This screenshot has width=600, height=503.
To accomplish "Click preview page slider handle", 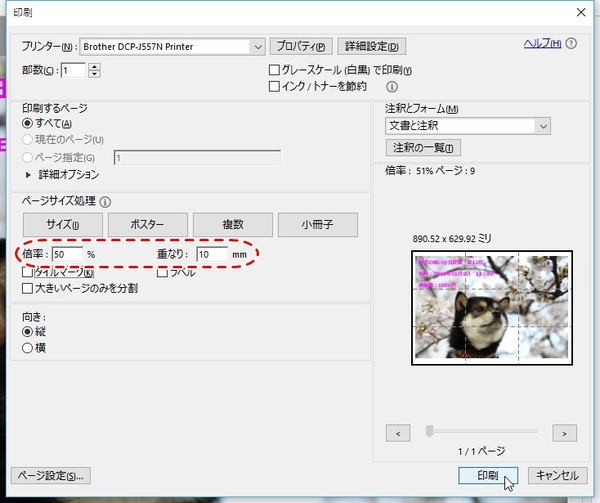I will coord(429,431).
